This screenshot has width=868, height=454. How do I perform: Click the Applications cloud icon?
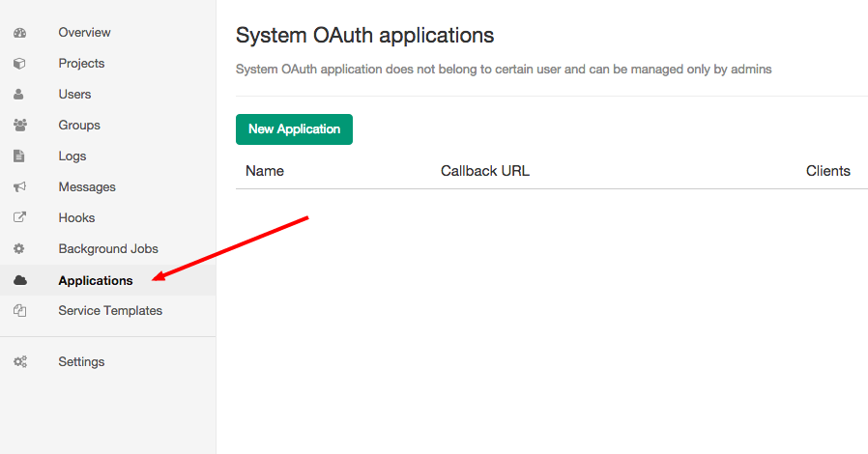pos(19,281)
